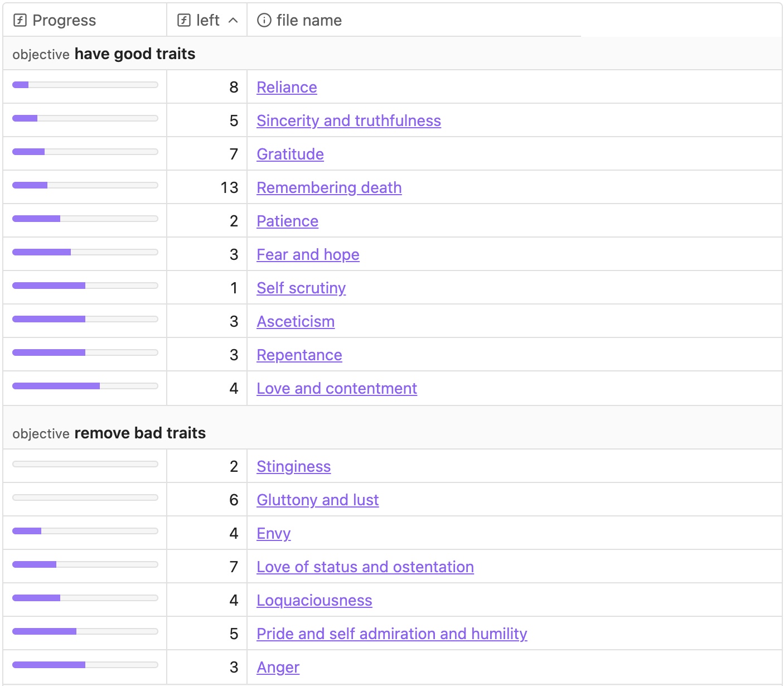
Task: Click the empty progress bar for Stinginess
Action: (85, 464)
